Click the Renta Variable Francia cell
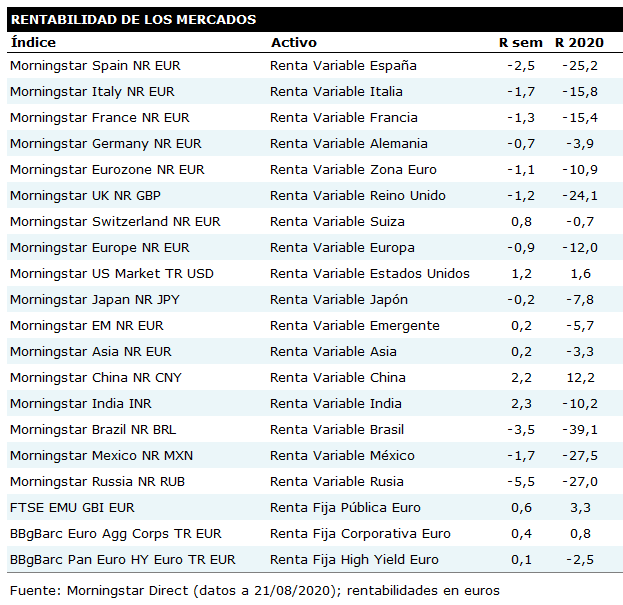 (344, 118)
